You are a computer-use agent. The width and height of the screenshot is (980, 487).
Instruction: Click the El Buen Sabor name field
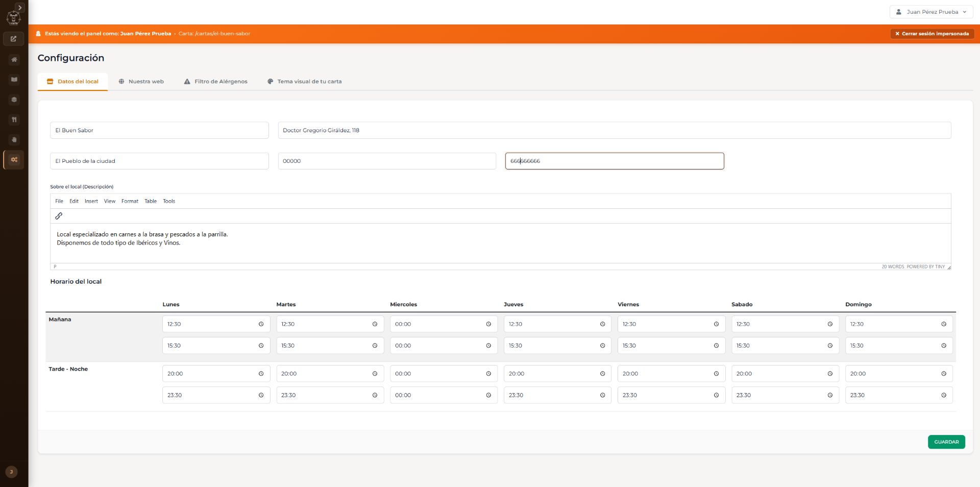pos(159,130)
